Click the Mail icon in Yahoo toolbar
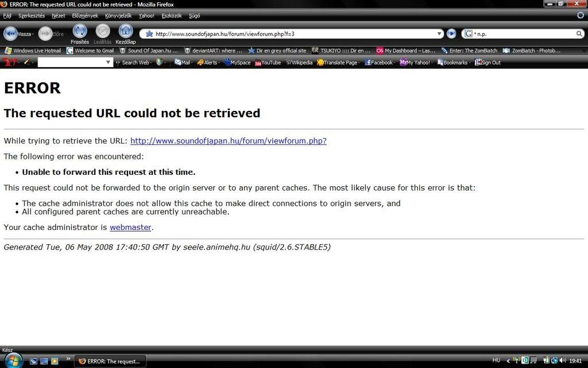Screen dimensions: 588x368 pos(182,63)
